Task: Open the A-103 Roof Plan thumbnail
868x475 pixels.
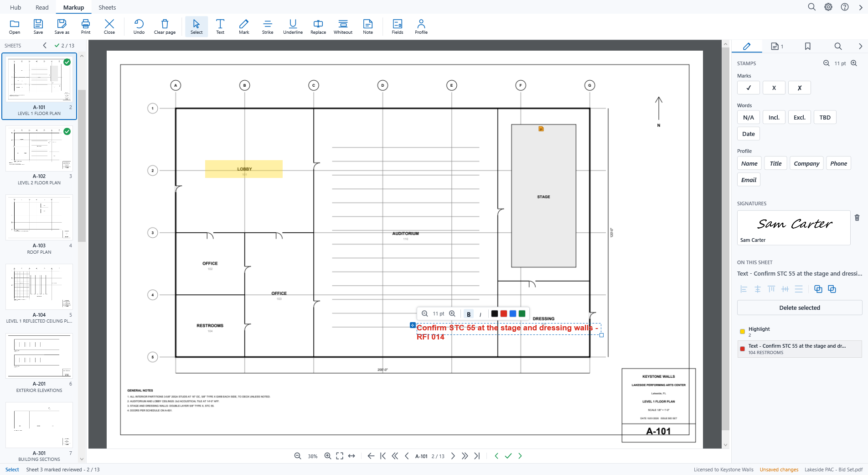Action: [39, 224]
